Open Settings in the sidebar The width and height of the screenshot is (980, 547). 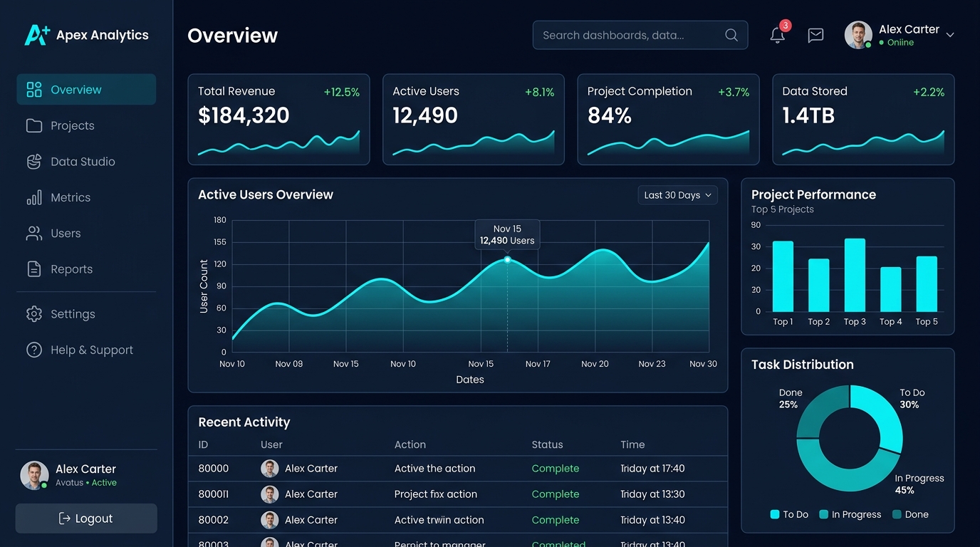click(x=86, y=314)
